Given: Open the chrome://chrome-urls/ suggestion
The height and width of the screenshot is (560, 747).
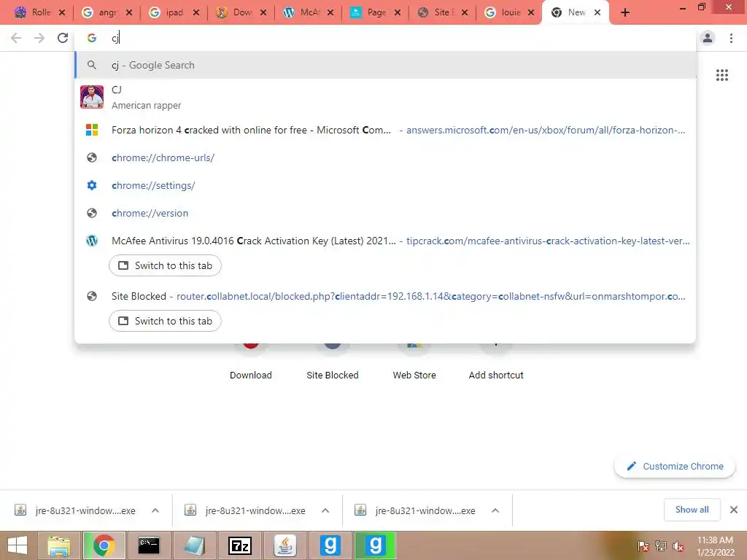Looking at the screenshot, I should pyautogui.click(x=385, y=157).
